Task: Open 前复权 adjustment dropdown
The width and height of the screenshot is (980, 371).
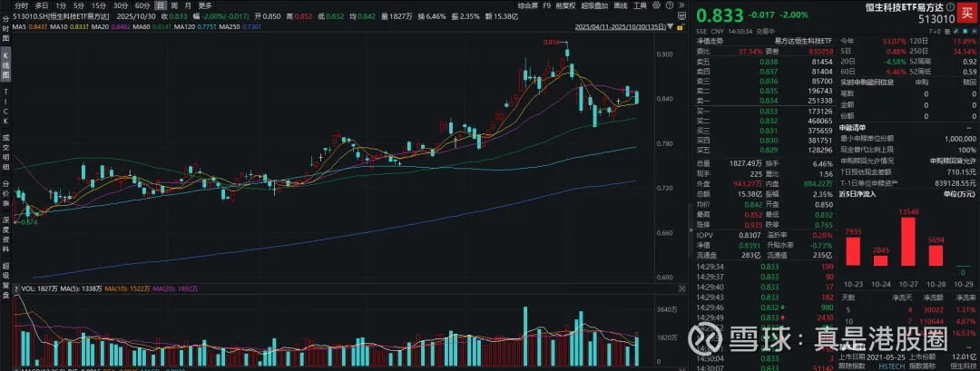Action: tap(566, 5)
